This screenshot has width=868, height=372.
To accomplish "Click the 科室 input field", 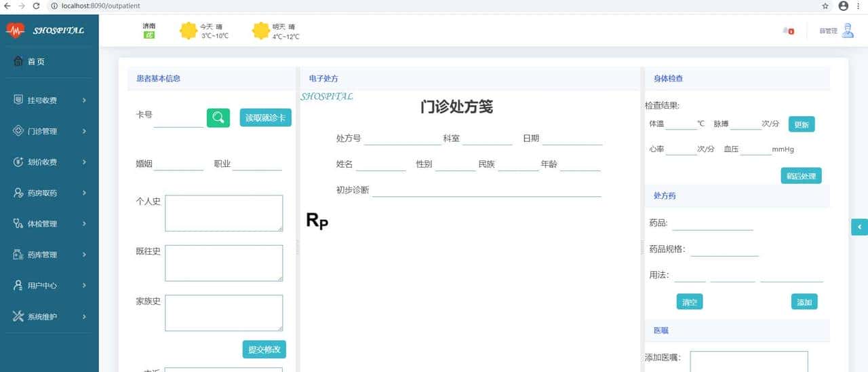I will point(488,138).
